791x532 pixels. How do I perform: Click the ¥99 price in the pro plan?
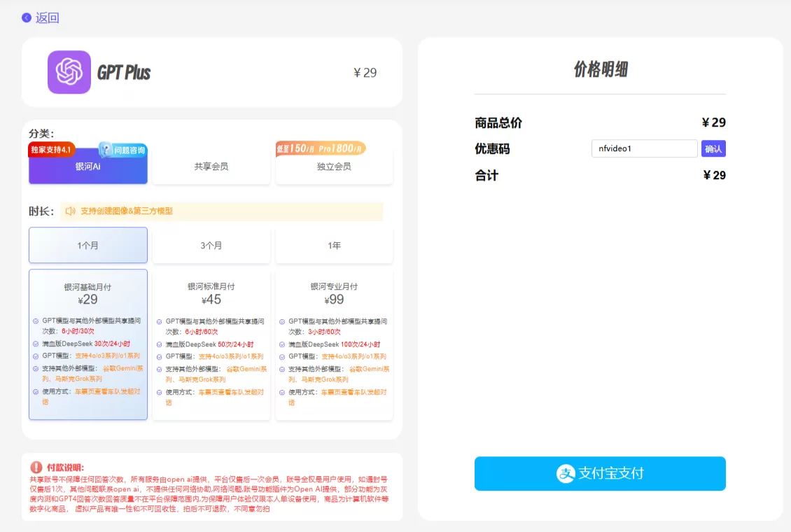coord(334,300)
